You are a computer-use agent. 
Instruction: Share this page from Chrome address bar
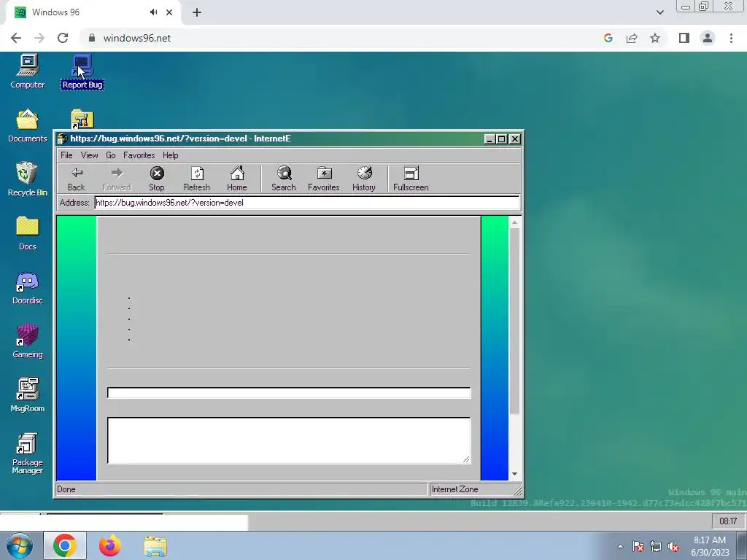pos(632,38)
